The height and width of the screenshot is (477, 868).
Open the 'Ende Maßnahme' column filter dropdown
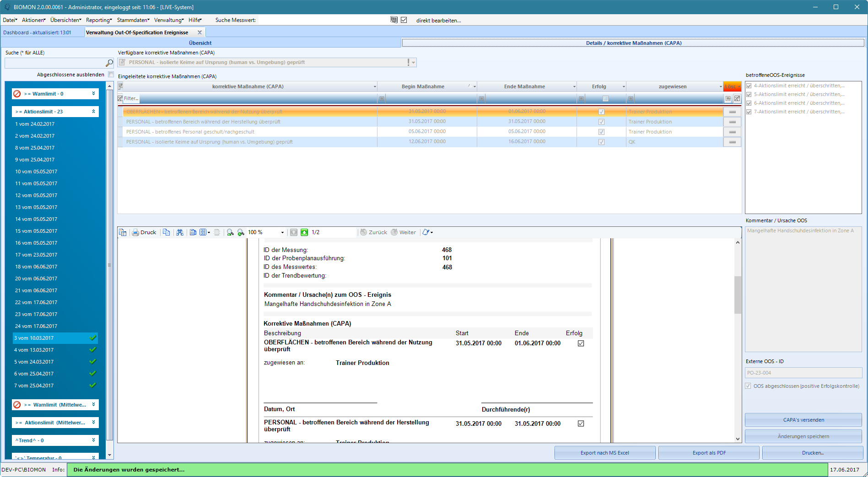click(x=574, y=86)
